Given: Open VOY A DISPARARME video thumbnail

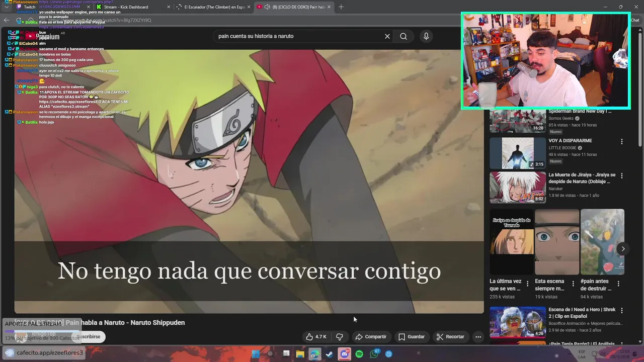Looking at the screenshot, I should [517, 153].
